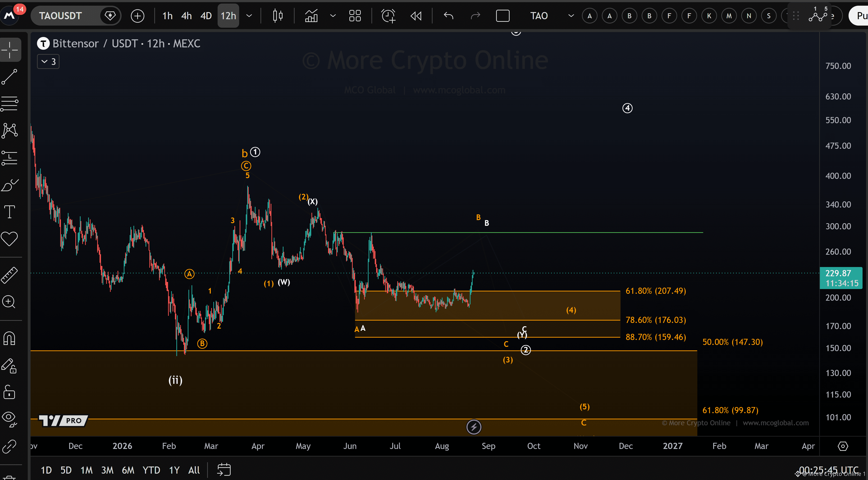Screen dimensions: 868x480
Task: Set range to 1M
Action: click(87, 470)
